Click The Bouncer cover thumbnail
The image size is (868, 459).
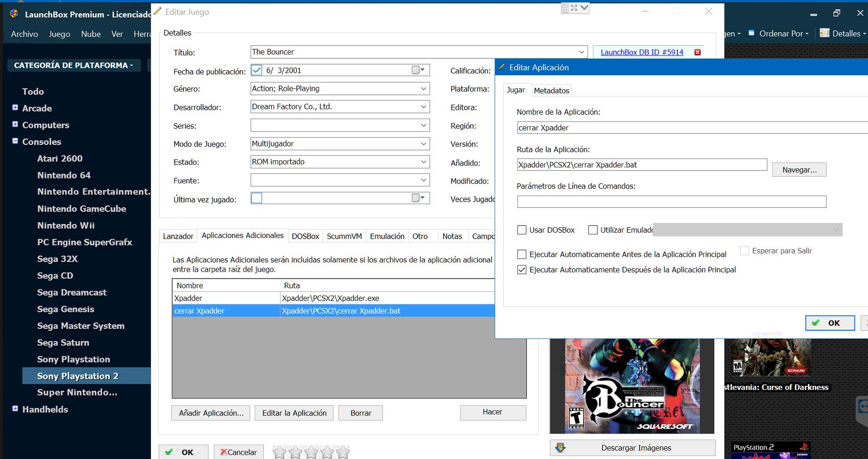pos(632,386)
